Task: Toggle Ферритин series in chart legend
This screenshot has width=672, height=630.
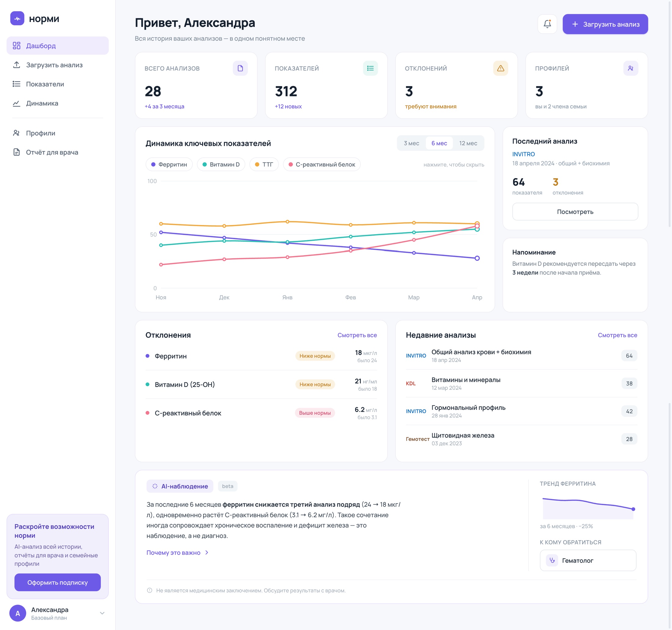Action: tap(169, 164)
